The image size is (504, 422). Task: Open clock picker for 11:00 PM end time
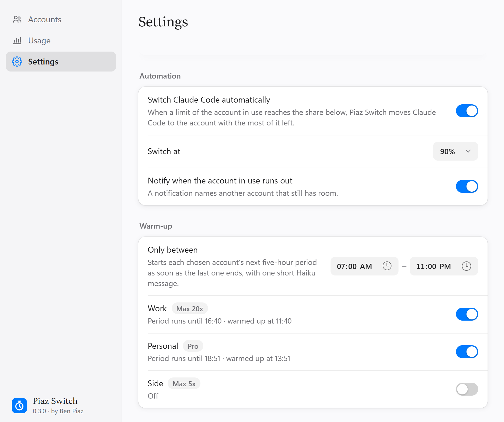(x=466, y=266)
